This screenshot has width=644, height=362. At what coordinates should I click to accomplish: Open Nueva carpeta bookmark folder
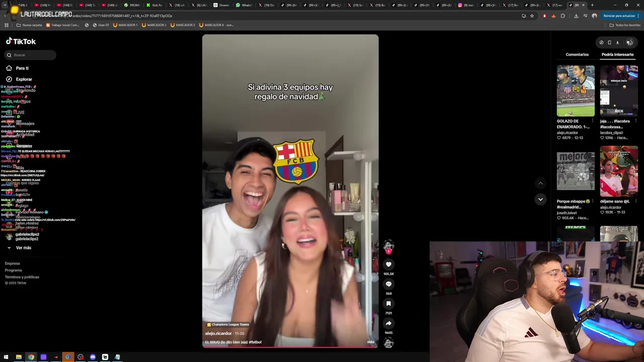29,25
